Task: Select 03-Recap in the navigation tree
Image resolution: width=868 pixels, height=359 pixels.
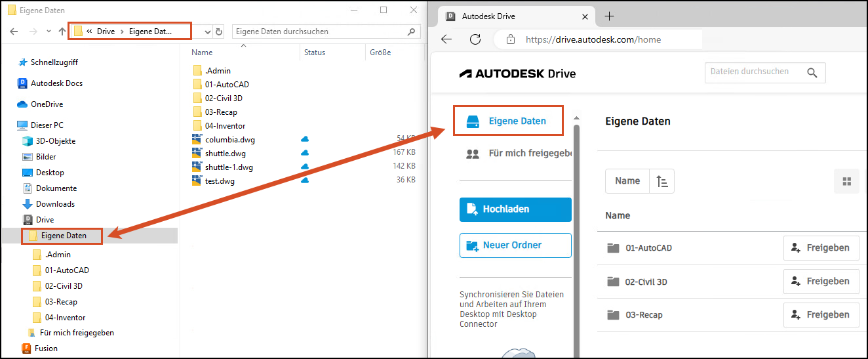Action: pyautogui.click(x=55, y=302)
